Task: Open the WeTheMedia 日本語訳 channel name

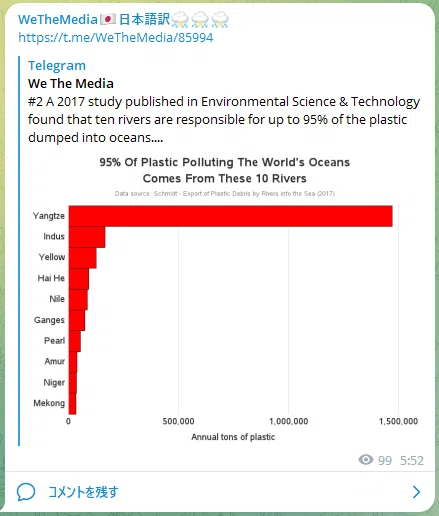Action: [x=124, y=19]
